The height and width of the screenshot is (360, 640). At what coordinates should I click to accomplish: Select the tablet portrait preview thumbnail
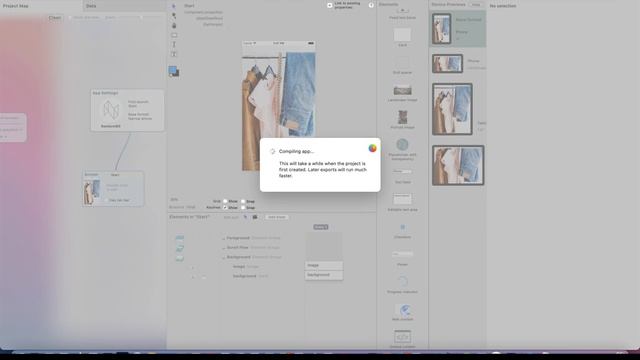coord(452,109)
